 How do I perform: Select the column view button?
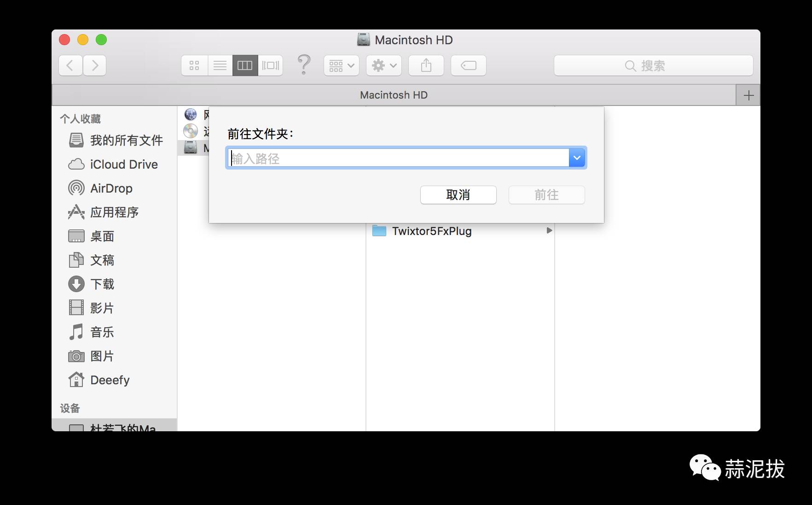click(245, 65)
